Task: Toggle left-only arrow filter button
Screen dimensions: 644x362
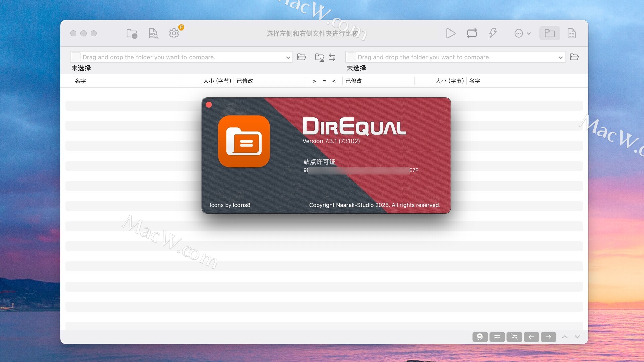Action: [x=531, y=337]
